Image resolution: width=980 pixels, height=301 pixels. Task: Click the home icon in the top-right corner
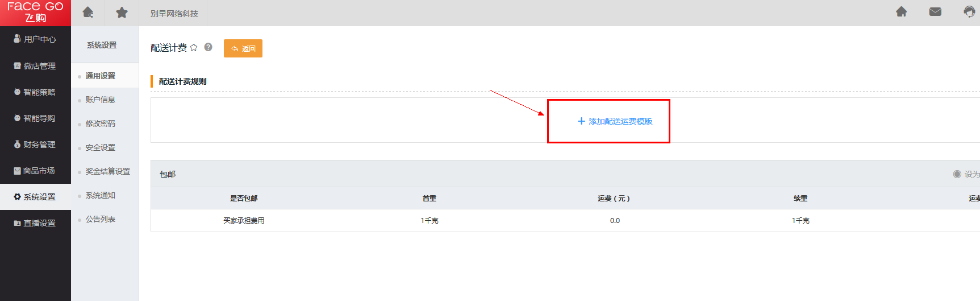[x=901, y=12]
